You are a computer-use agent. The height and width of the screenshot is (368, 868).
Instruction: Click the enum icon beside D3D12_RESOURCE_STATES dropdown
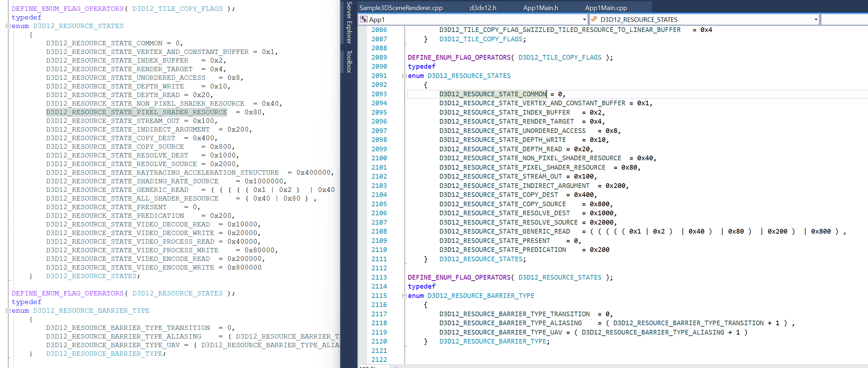point(594,19)
